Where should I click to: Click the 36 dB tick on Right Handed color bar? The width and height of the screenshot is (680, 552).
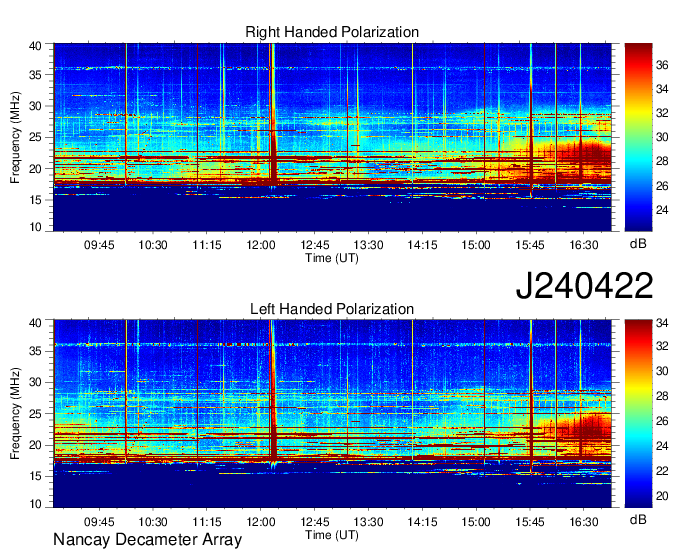point(662,65)
